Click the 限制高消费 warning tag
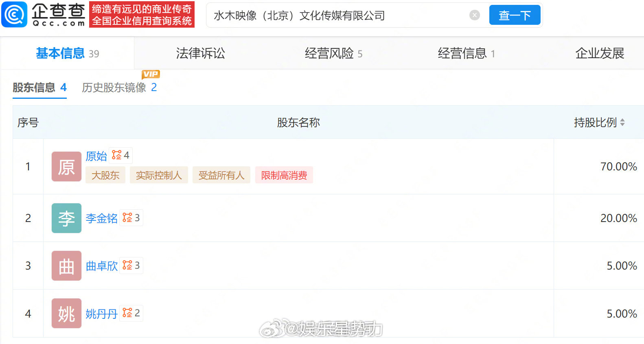 [x=284, y=175]
